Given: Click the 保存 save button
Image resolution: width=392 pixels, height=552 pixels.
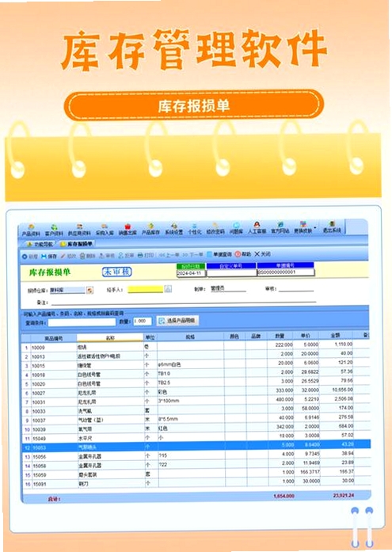Looking at the screenshot, I should tap(49, 257).
